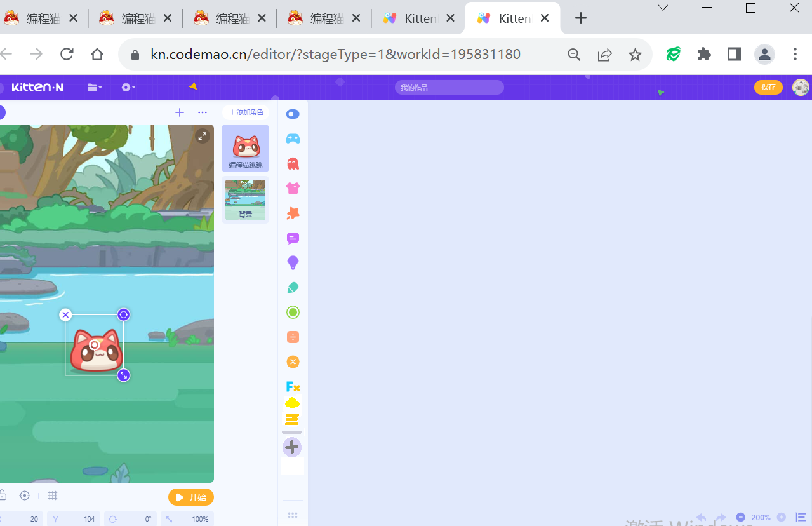Expand stage to fullscreen

coord(202,136)
